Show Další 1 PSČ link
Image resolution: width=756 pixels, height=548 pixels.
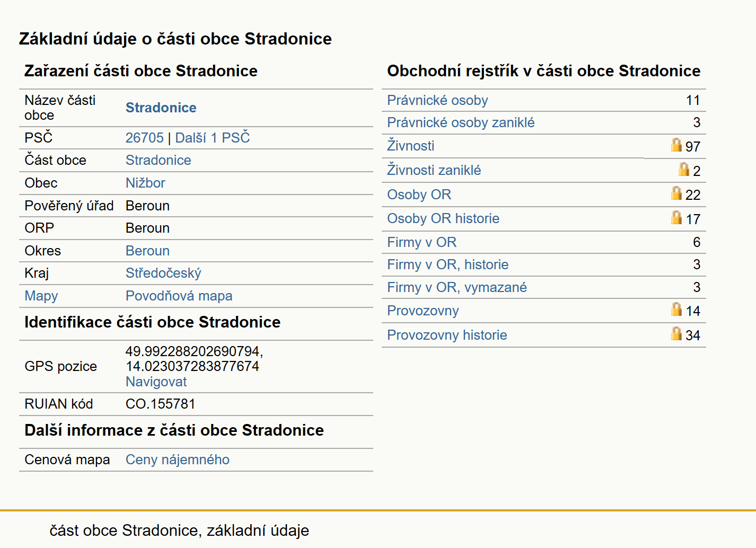coord(213,138)
